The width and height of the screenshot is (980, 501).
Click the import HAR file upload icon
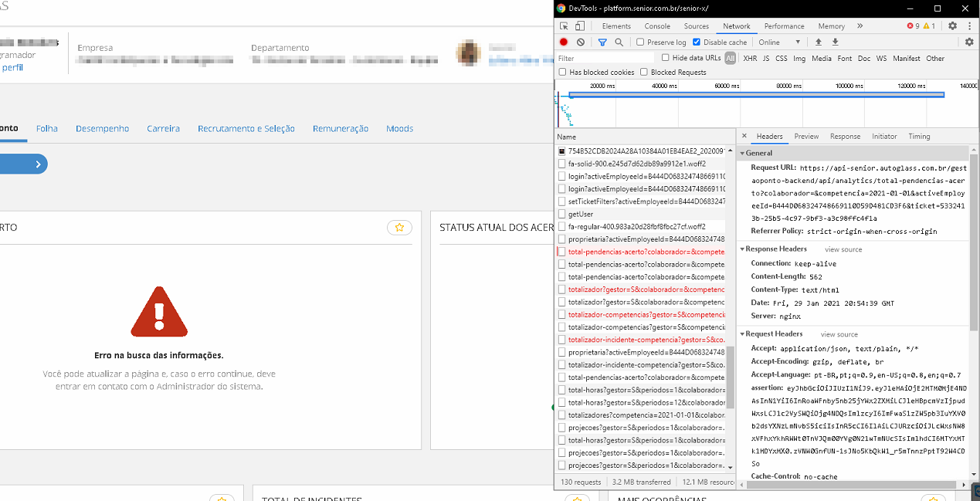(819, 42)
